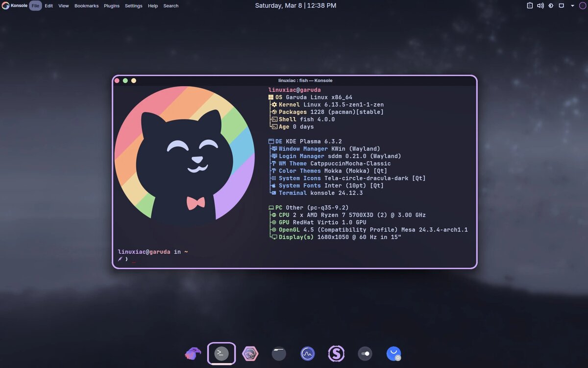Image resolution: width=588 pixels, height=368 pixels.
Task: Launch the 'S' logo application from the dock
Action: point(336,353)
